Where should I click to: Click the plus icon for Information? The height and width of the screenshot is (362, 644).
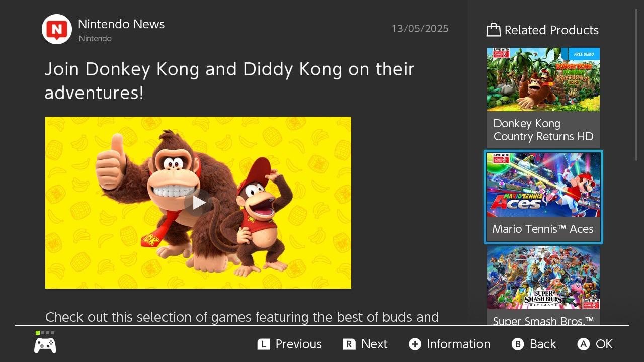[x=415, y=344]
